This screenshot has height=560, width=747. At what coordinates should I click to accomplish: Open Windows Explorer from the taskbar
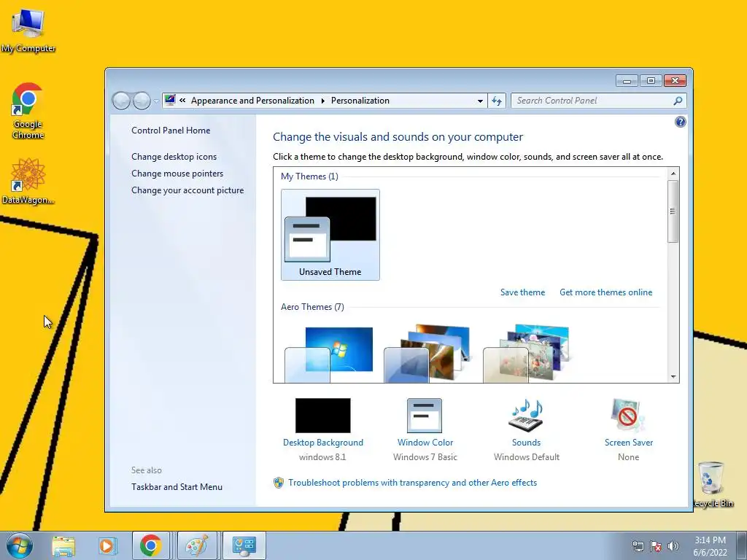(63, 545)
